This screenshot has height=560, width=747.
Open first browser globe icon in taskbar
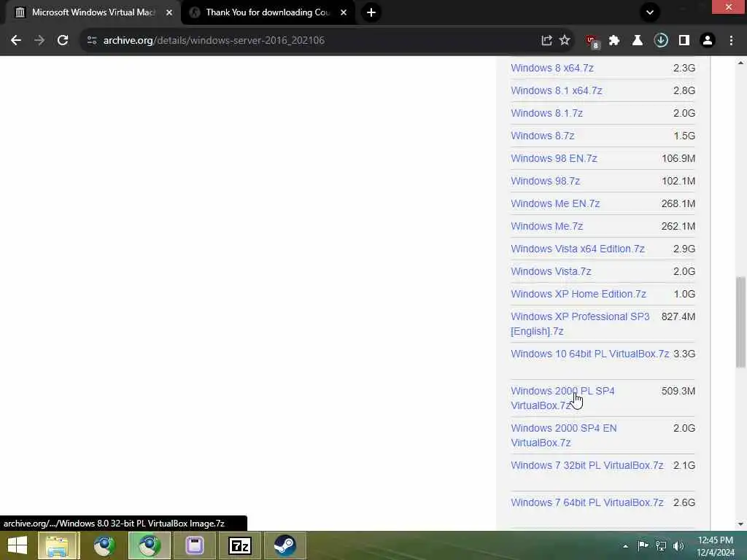104,545
